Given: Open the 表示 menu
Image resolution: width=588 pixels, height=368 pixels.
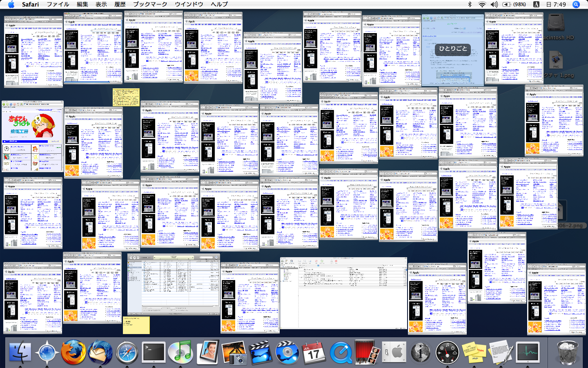Looking at the screenshot, I should 101,4.
